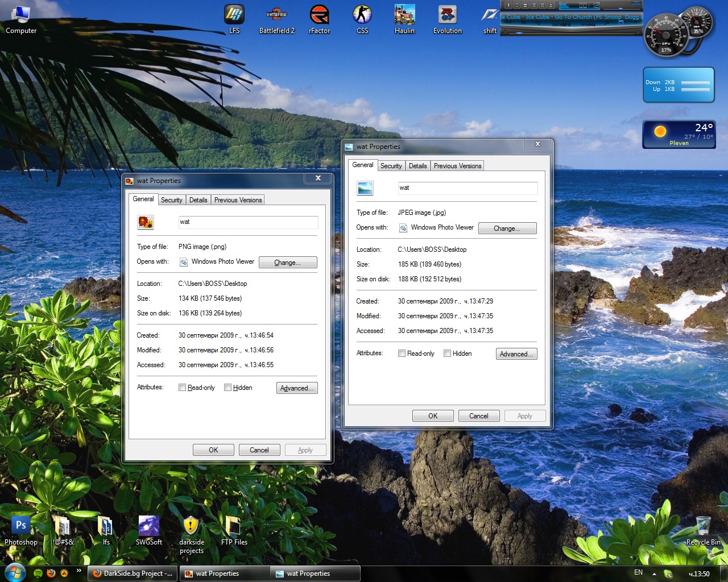The width and height of the screenshot is (728, 582).
Task: Open Previous Versions tab in PNG properties
Action: [x=238, y=200]
